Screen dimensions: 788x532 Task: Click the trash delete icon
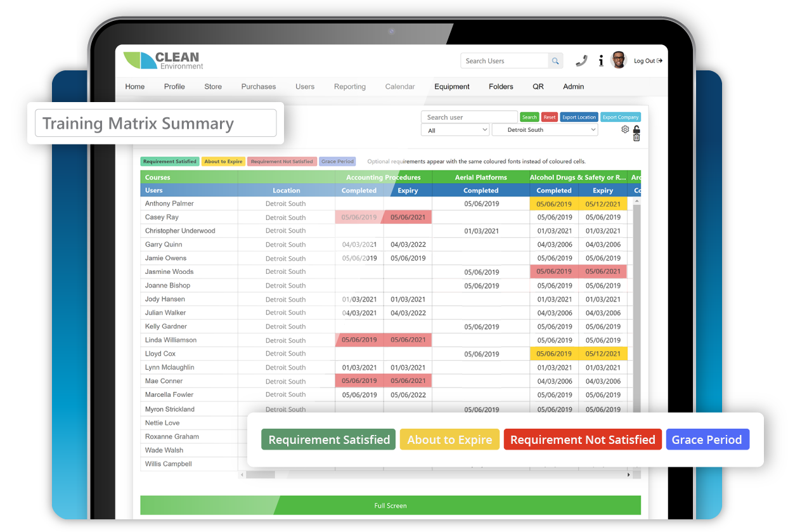click(x=637, y=138)
